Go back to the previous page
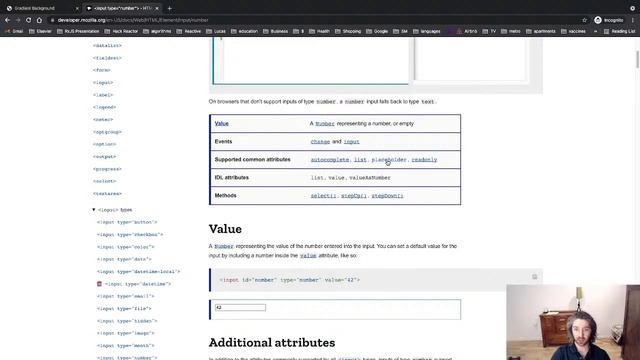The height and width of the screenshot is (360, 640). click(7, 20)
